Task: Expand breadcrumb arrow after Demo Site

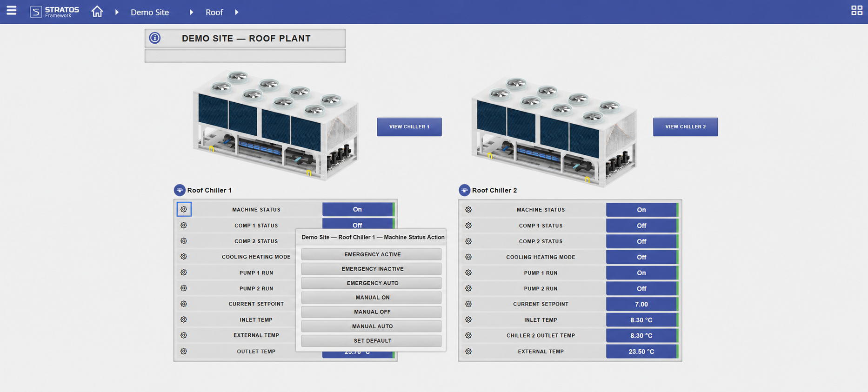Action: [191, 12]
